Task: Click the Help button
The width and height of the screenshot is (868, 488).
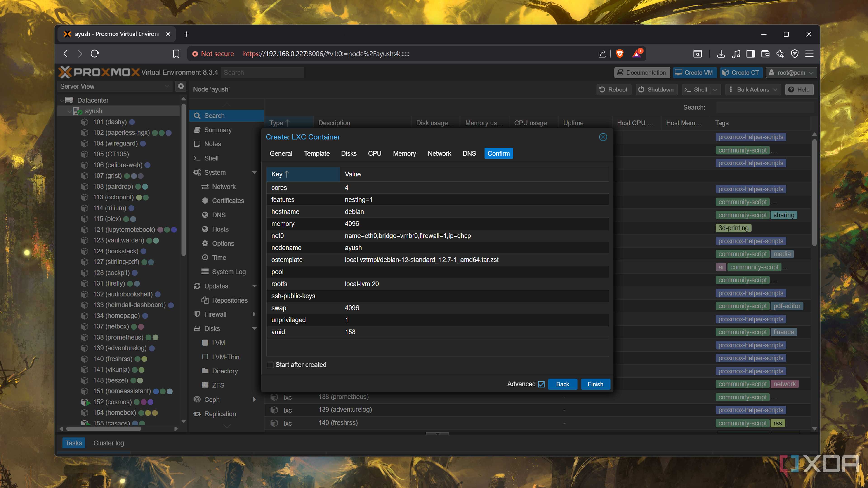Action: (799, 90)
